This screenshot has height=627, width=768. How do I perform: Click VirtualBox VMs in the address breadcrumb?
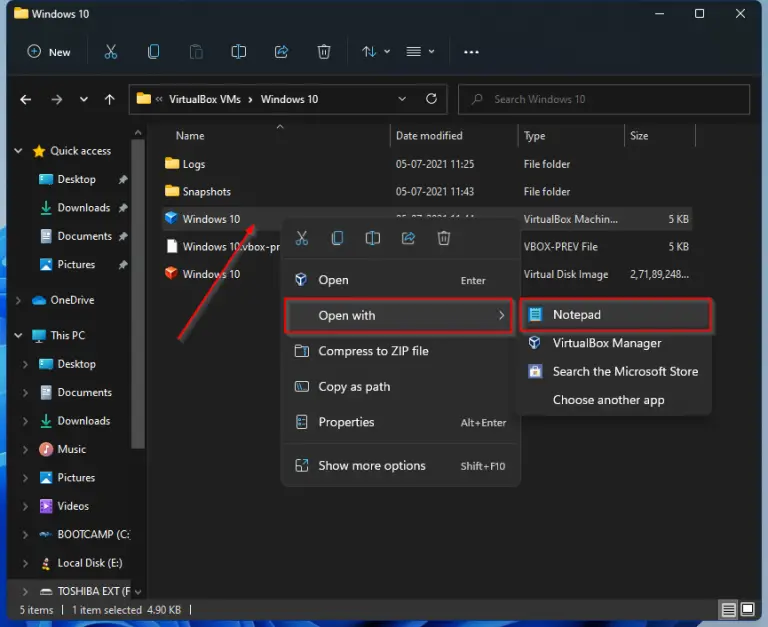coord(205,99)
